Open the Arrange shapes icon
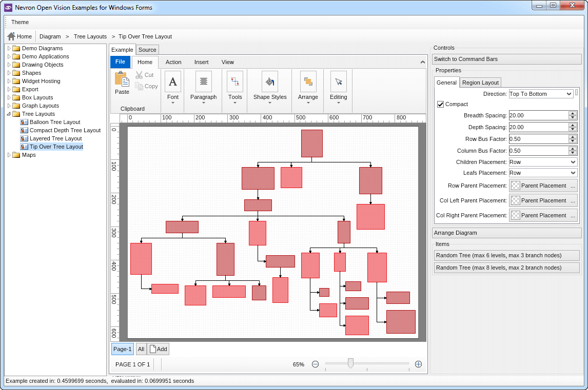The width and height of the screenshot is (588, 390). (308, 81)
